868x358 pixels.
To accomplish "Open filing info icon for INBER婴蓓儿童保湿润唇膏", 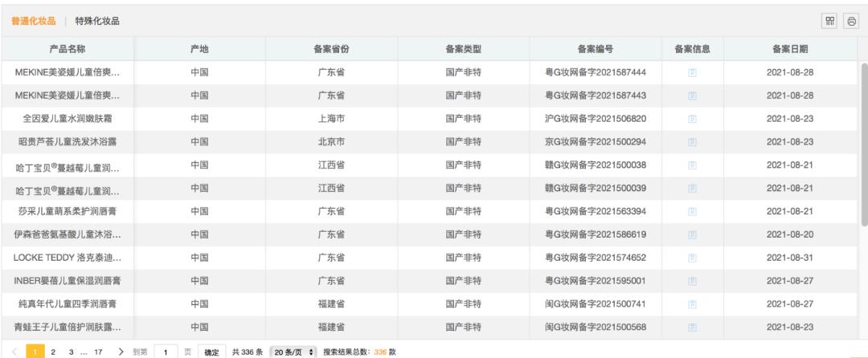I will pos(692,281).
